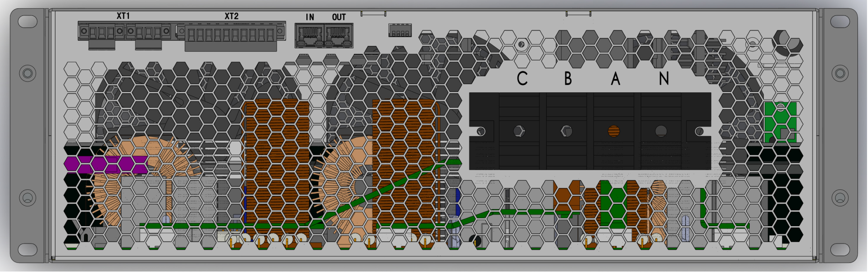
Task: Click the small DIP switch block
Action: pos(400,31)
